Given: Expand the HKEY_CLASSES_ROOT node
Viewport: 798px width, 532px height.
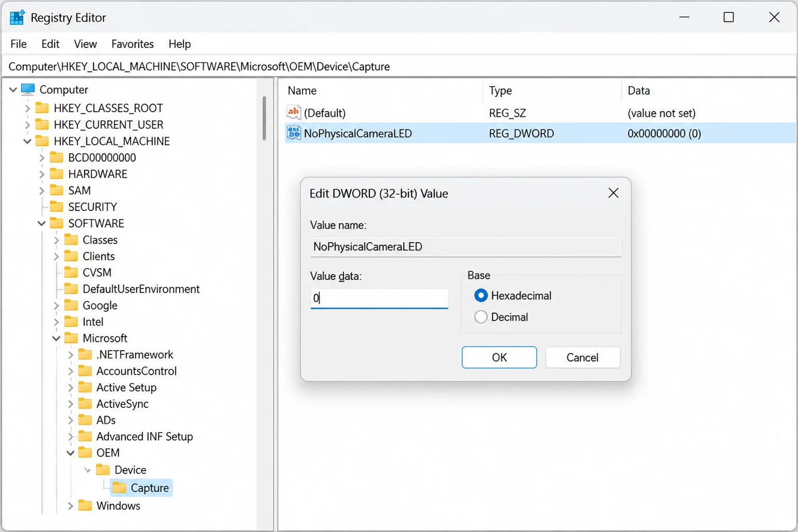Looking at the screenshot, I should (x=28, y=109).
